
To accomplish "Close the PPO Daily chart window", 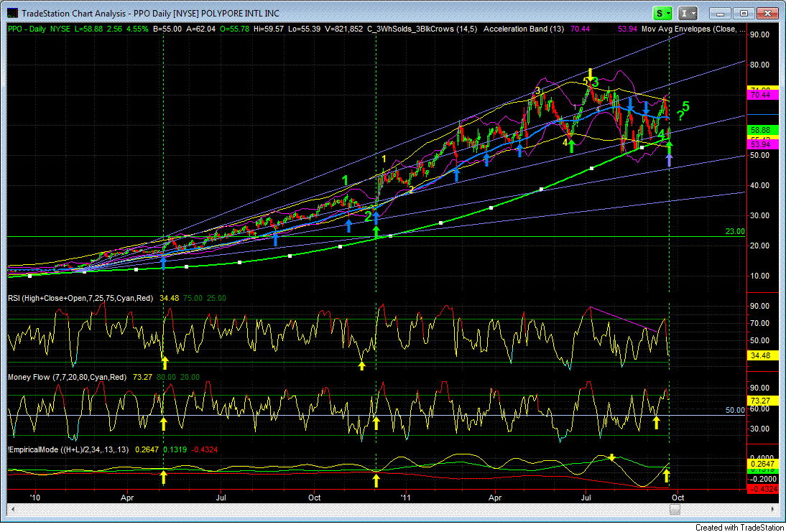I will pos(767,14).
